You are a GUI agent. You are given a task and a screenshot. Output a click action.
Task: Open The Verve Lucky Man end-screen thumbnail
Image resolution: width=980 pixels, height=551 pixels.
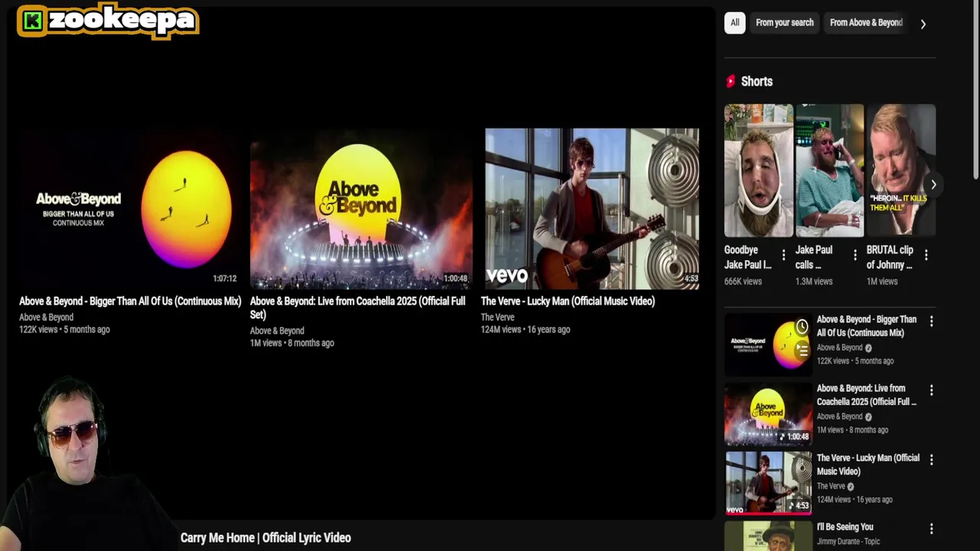(592, 208)
